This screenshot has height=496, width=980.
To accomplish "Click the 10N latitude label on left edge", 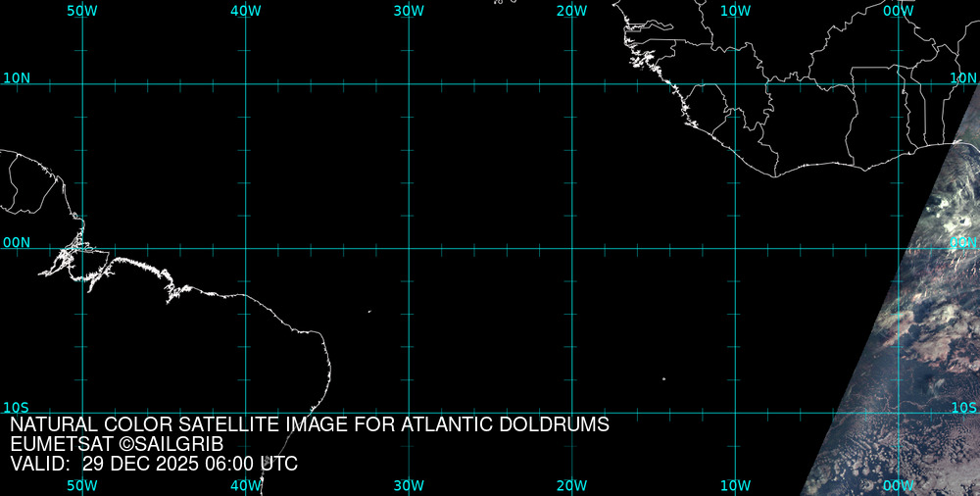I will 17,77.
